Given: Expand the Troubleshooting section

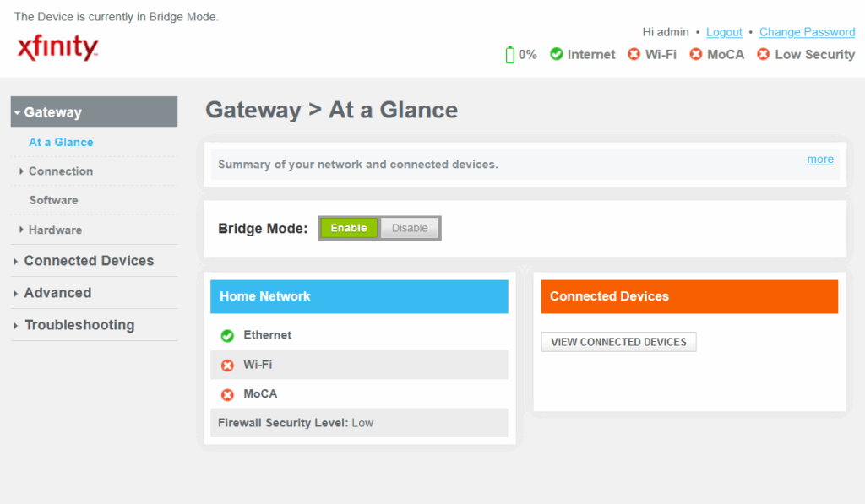Looking at the screenshot, I should (x=79, y=325).
